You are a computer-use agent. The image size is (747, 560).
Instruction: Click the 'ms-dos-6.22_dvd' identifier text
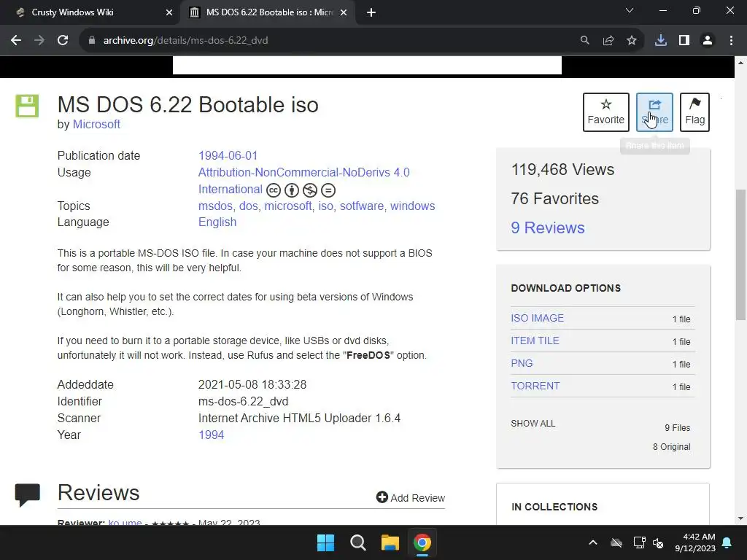click(x=244, y=402)
